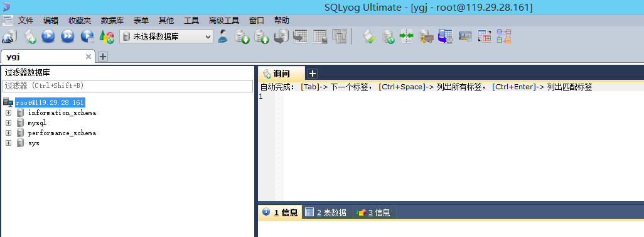Add a new query tab with plus button
Viewport: 644px width, 237px height.
(313, 74)
